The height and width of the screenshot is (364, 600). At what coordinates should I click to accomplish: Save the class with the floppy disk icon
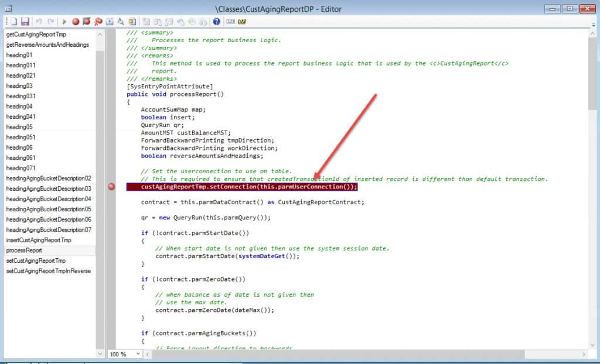pos(25,22)
